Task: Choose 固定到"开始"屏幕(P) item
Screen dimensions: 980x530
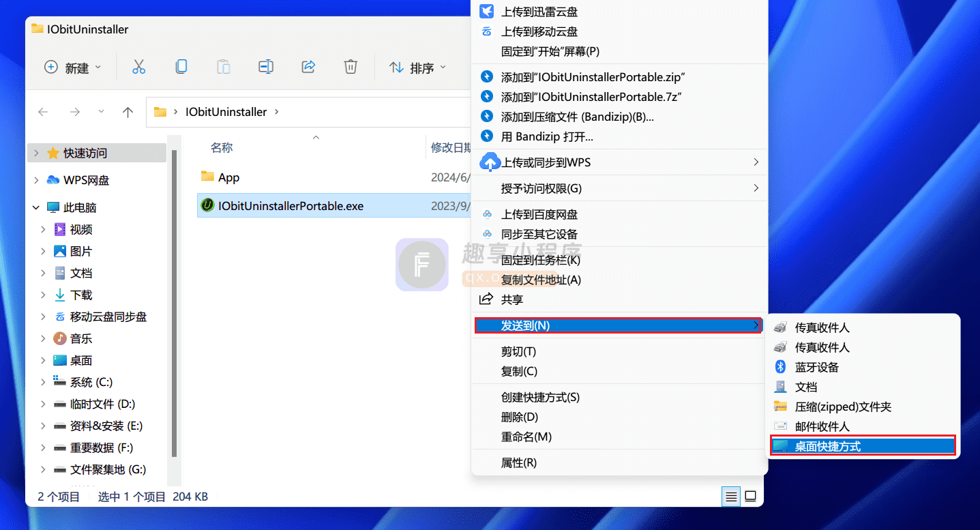Action: pyautogui.click(x=619, y=51)
